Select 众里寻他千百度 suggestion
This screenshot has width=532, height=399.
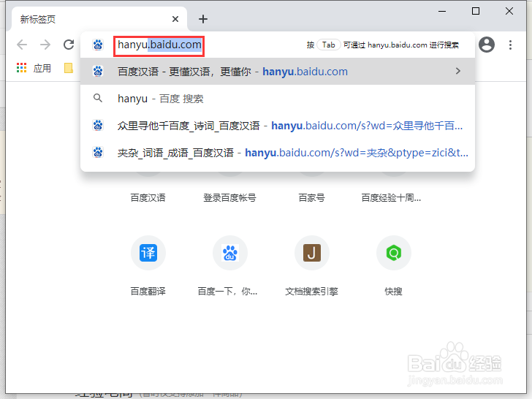(x=278, y=126)
